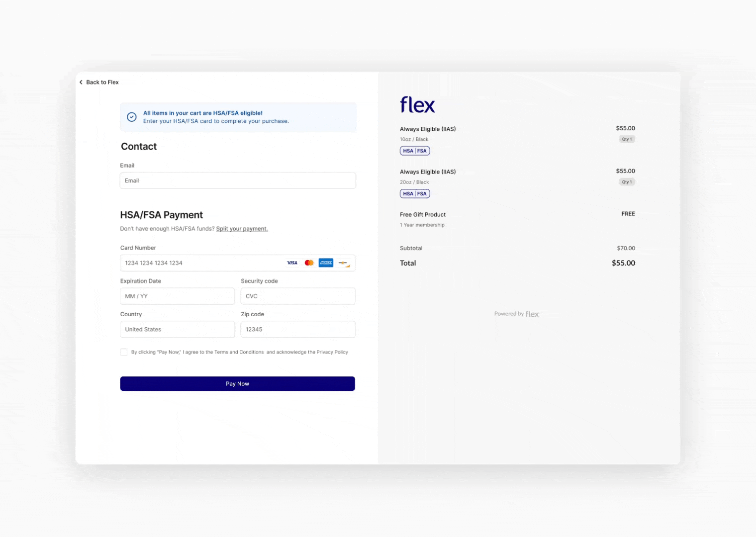Screen dimensions: 756x537
Task: Click the Visa card icon
Action: pos(292,263)
